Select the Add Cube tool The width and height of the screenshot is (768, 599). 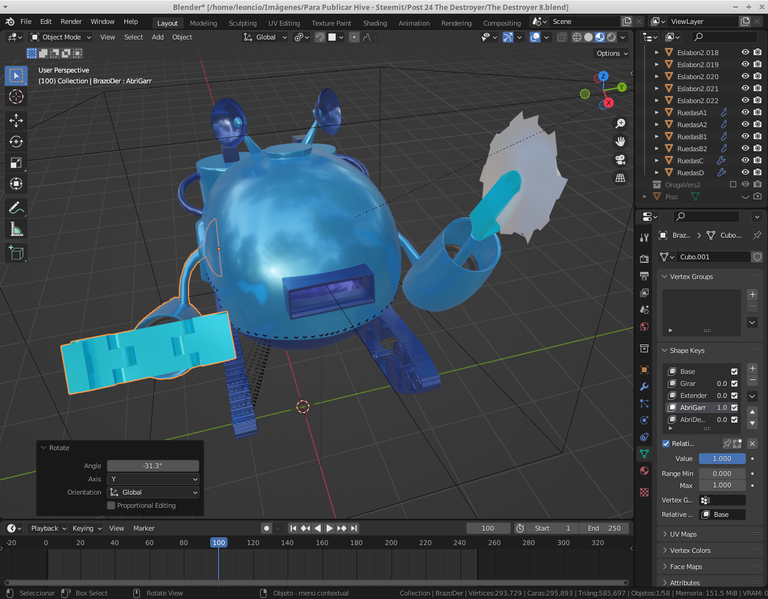pos(16,253)
